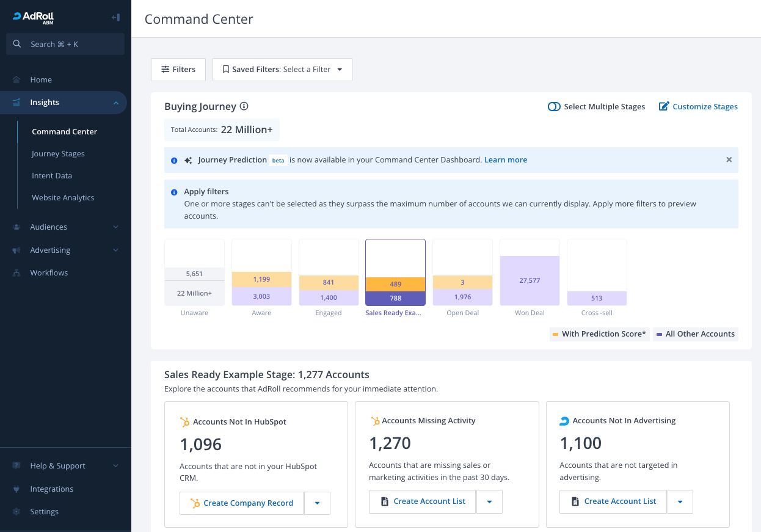This screenshot has height=532, width=761.
Task: Click the Customize Stages edit icon
Action: click(x=664, y=106)
